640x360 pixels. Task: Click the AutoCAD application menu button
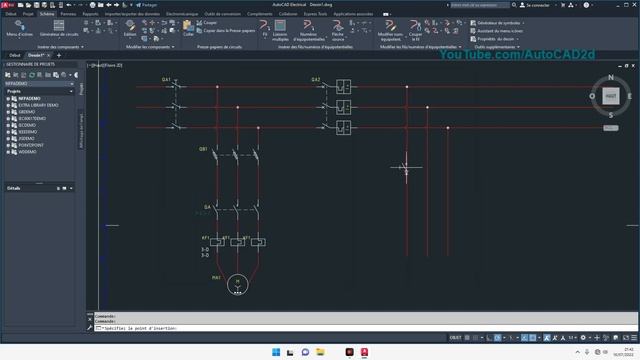tap(7, 5)
